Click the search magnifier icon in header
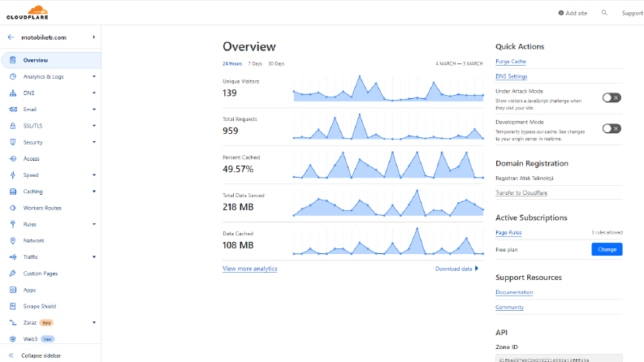This screenshot has width=644, height=362. click(604, 13)
